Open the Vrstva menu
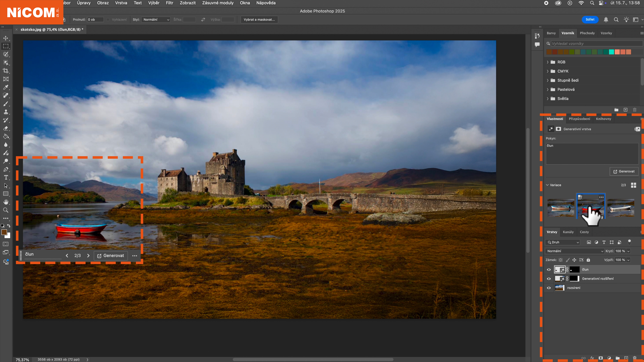Screen dimensions: 644x362 (x=121, y=3)
